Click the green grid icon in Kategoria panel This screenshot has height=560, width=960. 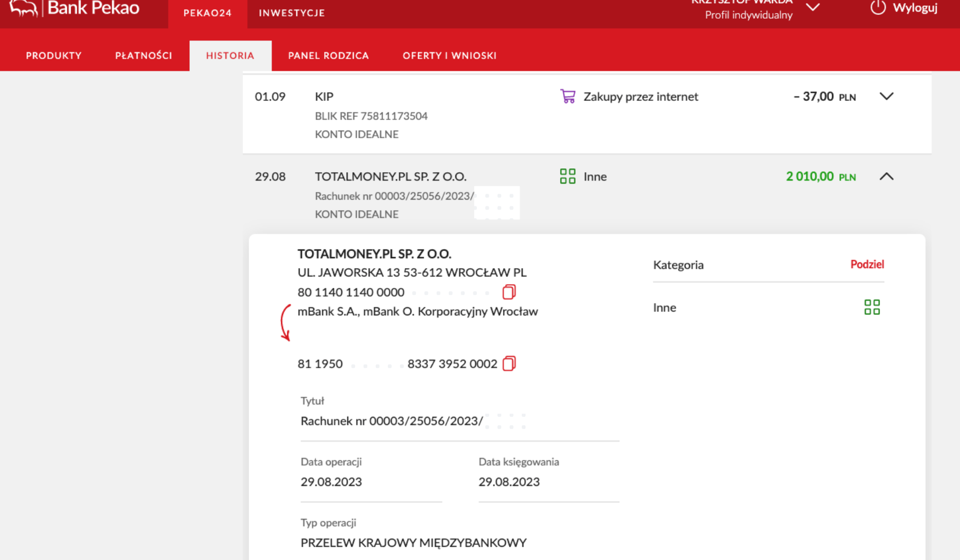click(872, 307)
